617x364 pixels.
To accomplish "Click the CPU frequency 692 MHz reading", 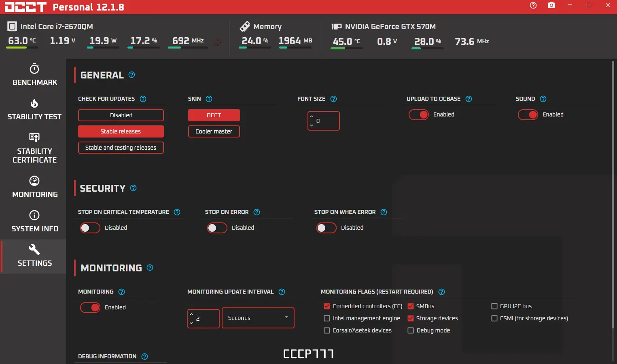I will point(188,41).
